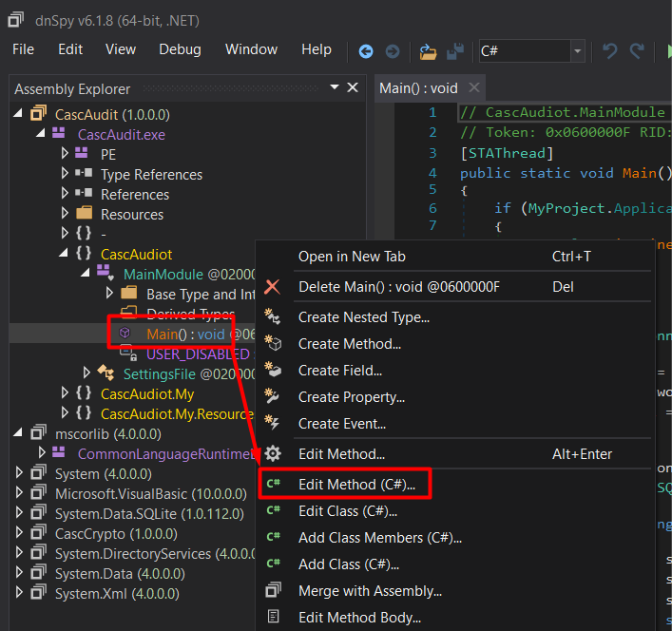Click the undo toolbar icon
This screenshot has height=631, width=672.
pos(610,50)
